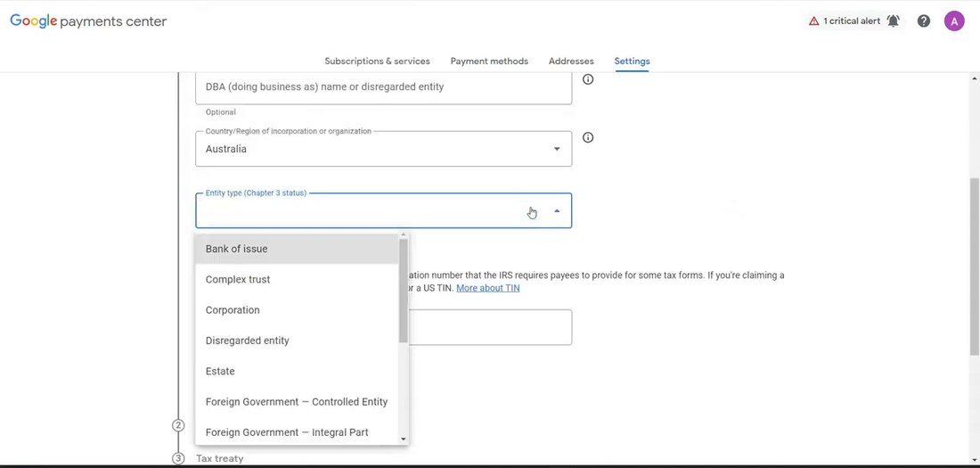Click the Australia country value

point(226,149)
